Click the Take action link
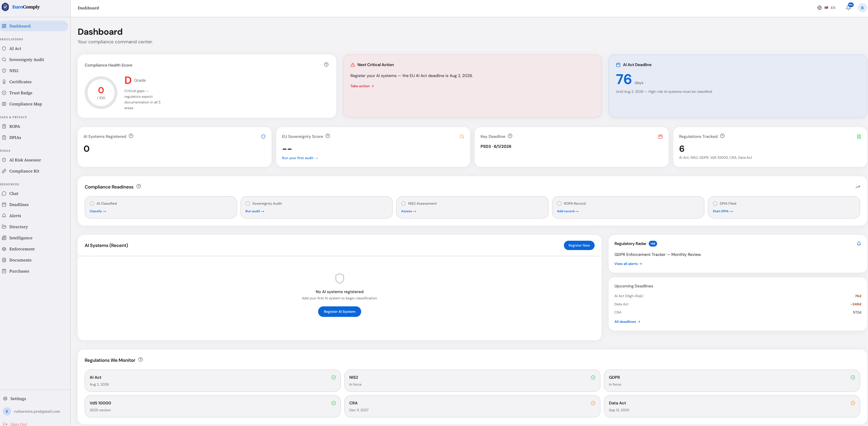This screenshot has width=868, height=426. 362,86
